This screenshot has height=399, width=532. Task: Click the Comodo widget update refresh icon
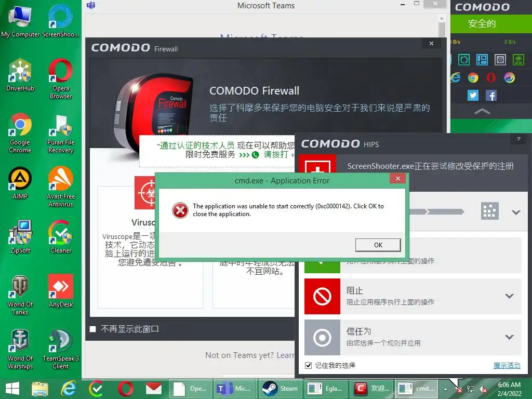[x=464, y=60]
